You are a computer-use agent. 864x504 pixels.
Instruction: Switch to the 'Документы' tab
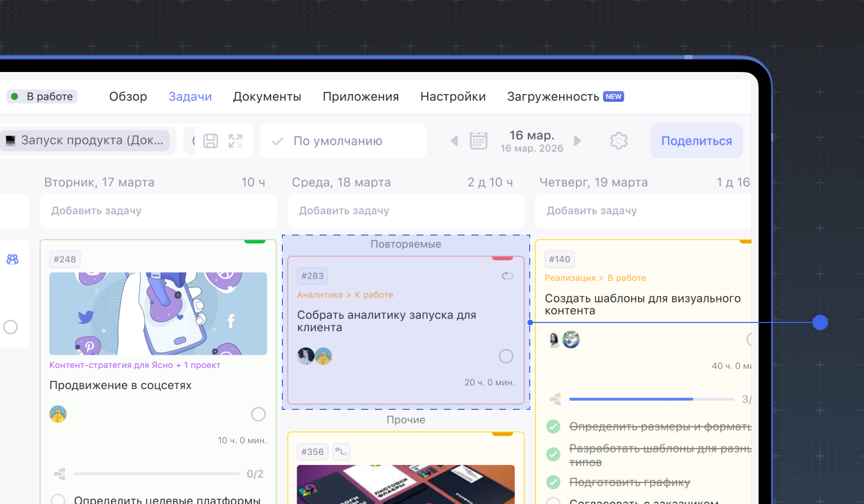tap(267, 97)
